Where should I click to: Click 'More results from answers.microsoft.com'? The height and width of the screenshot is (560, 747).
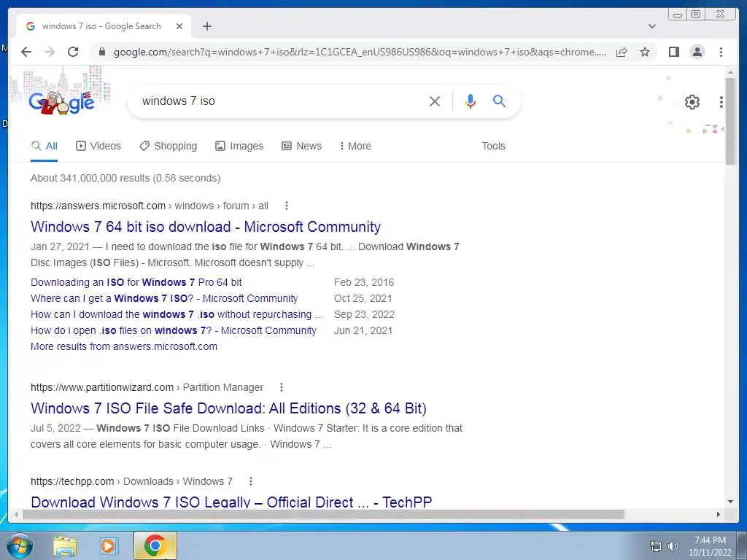pyautogui.click(x=124, y=346)
